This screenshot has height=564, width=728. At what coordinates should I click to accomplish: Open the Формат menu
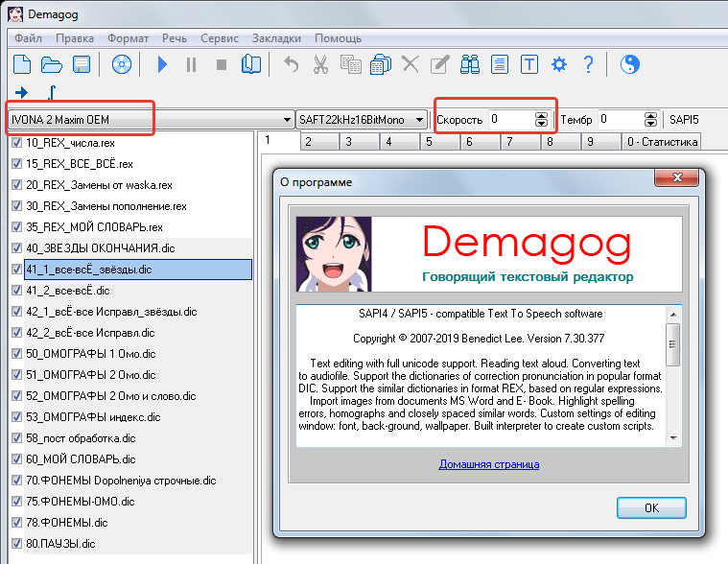[128, 38]
